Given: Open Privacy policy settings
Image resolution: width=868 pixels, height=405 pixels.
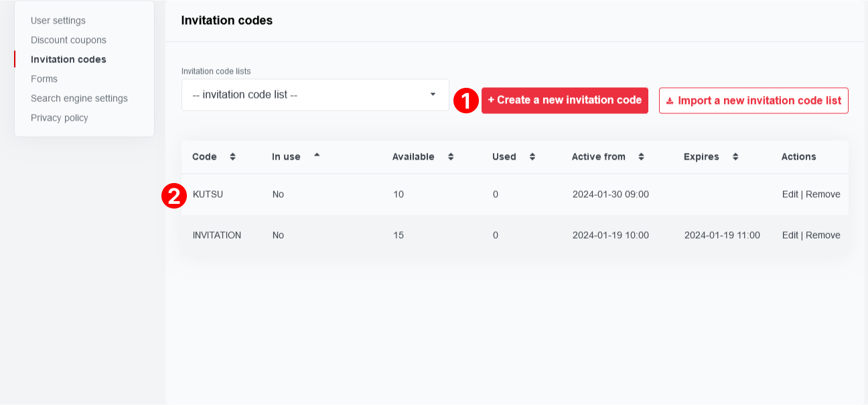Looking at the screenshot, I should click(60, 117).
